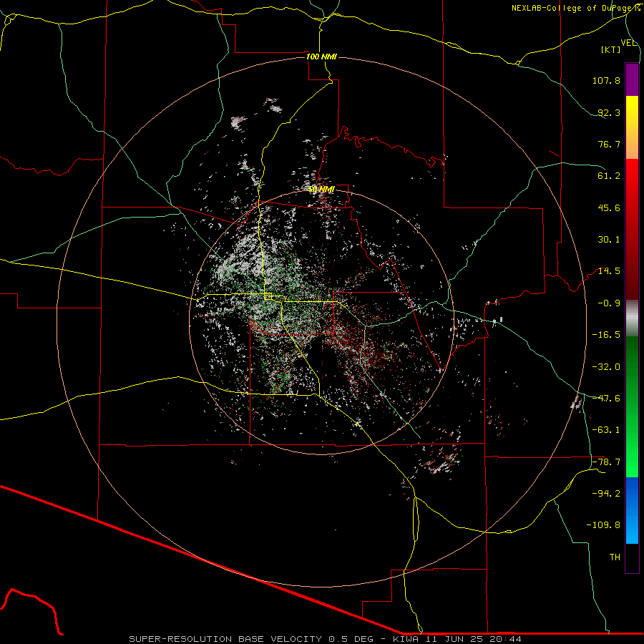Pick the green band on the velocity scale
The width and height of the screenshot is (644, 644).
coord(632,406)
